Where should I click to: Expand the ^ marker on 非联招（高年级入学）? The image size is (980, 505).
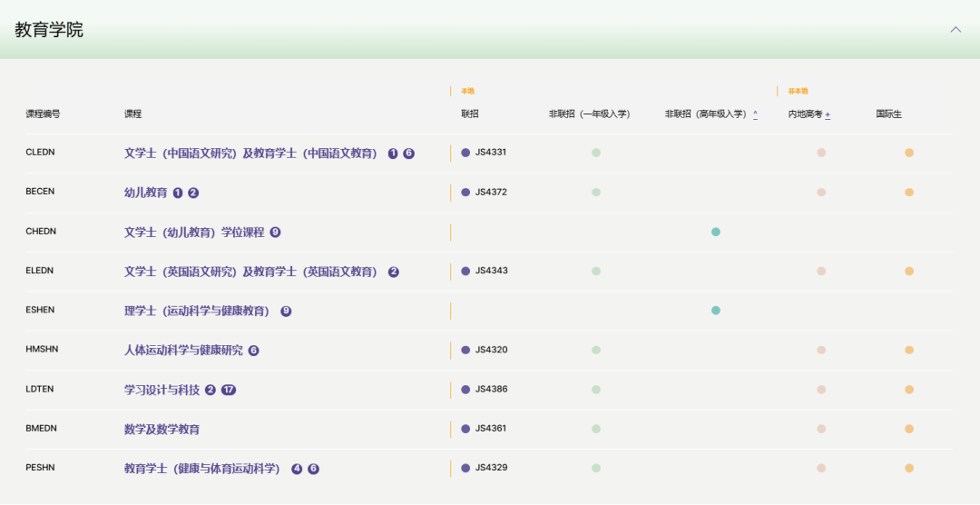755,114
